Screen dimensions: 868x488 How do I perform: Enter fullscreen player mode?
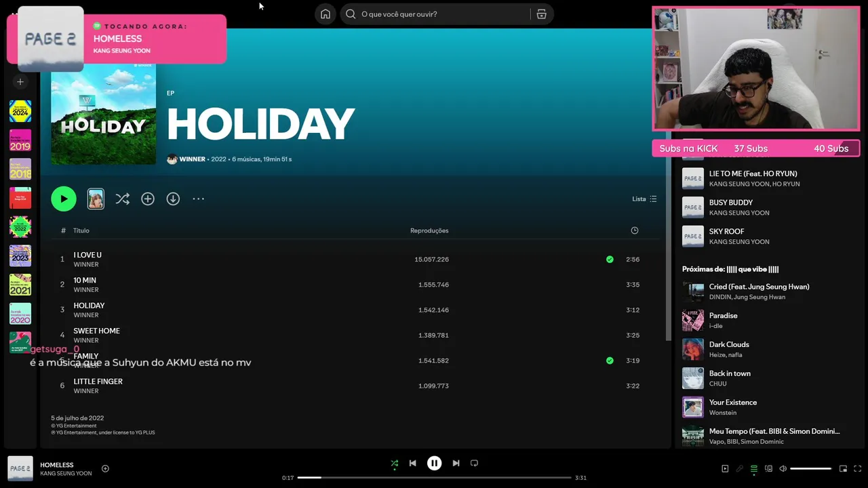(x=857, y=468)
